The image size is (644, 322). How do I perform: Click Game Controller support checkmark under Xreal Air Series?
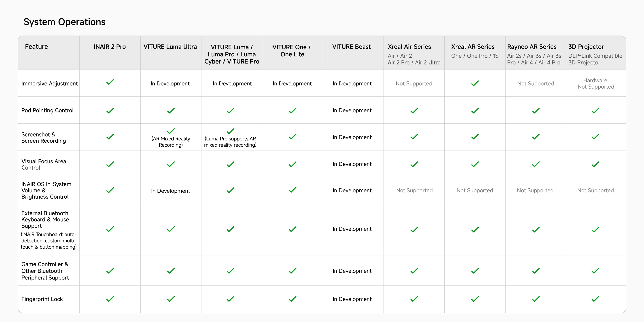pos(414,271)
